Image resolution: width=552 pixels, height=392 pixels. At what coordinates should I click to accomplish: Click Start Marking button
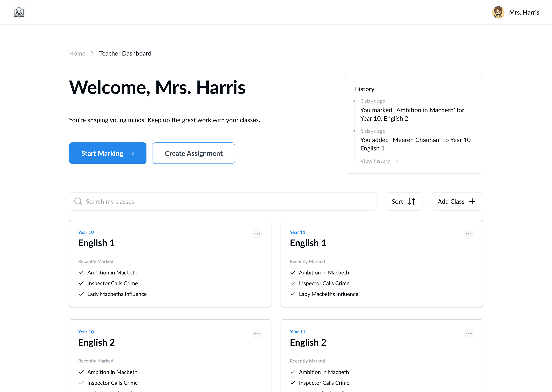tap(108, 153)
